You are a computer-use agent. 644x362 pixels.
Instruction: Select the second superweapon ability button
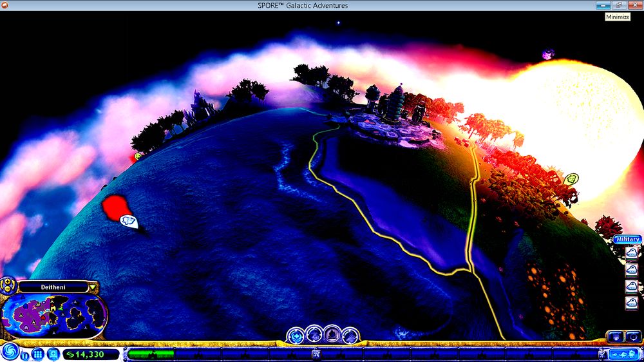point(314,334)
